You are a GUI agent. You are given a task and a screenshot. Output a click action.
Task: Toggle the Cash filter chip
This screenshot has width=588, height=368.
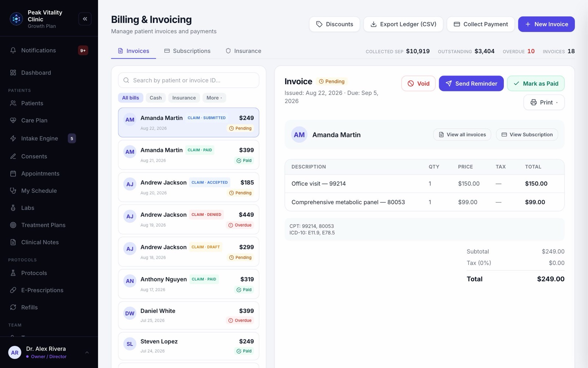(x=155, y=98)
